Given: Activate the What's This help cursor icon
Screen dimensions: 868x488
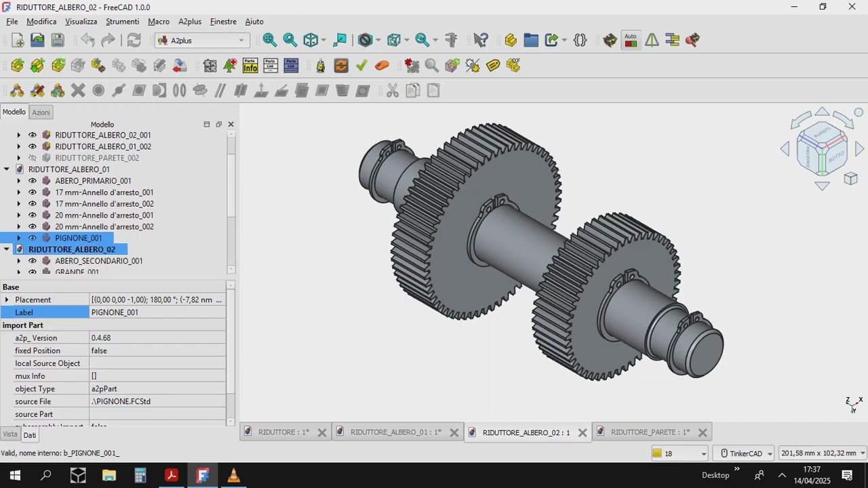Looking at the screenshot, I should click(x=481, y=40).
